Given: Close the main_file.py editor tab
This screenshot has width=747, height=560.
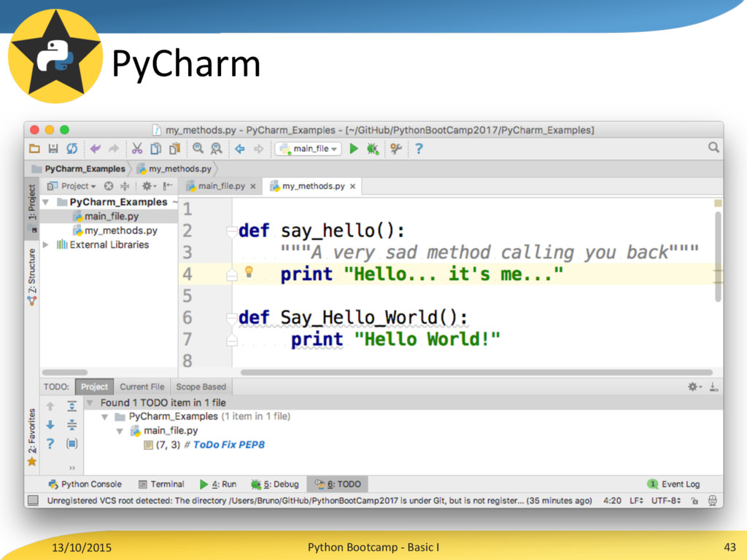Looking at the screenshot, I should coord(253,186).
